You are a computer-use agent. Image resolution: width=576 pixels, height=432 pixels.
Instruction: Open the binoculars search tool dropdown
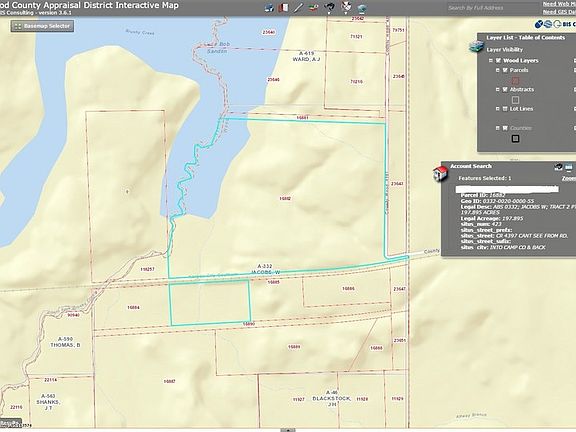330,7
